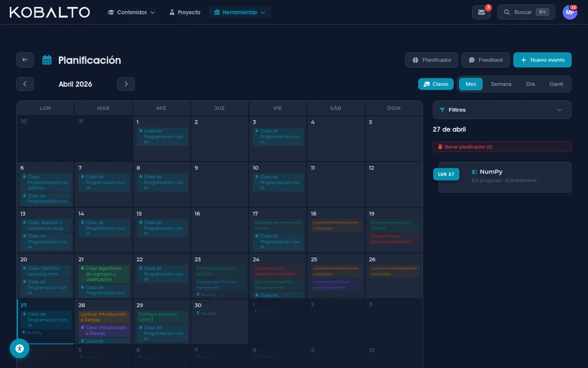588x368 pixels.
Task: Open Clase de Programación con IA on April 14
Action: click(104, 228)
